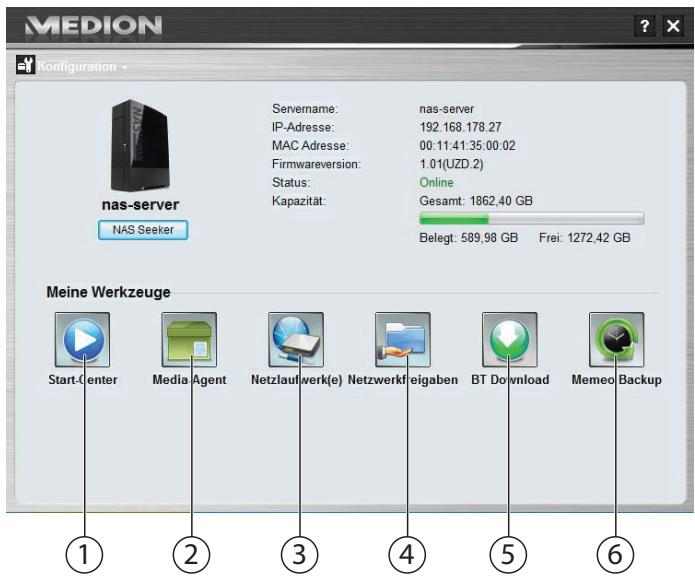Click firmware version 1.01(UZD.2)
695x579 pixels.
pyautogui.click(x=451, y=164)
